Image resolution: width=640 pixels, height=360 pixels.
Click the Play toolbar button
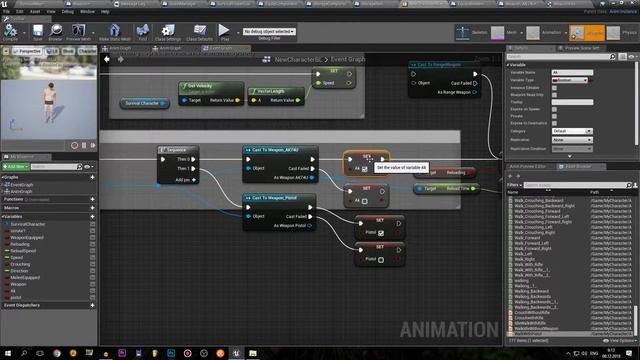[224, 32]
